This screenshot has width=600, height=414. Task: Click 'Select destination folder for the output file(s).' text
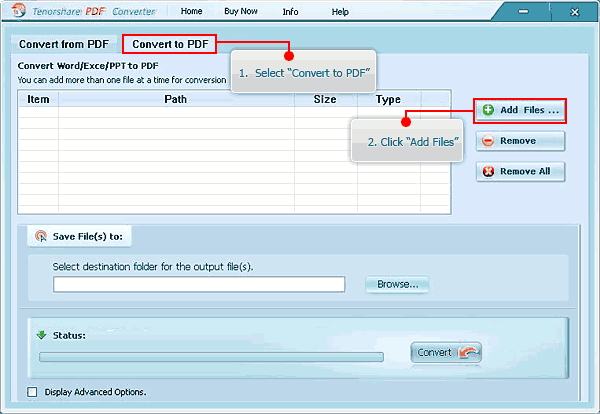(x=153, y=266)
